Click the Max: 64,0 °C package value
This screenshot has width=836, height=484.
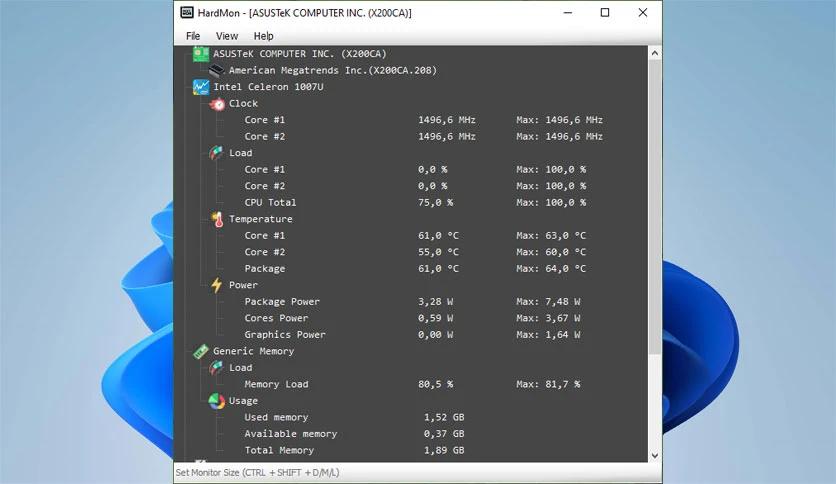551,269
